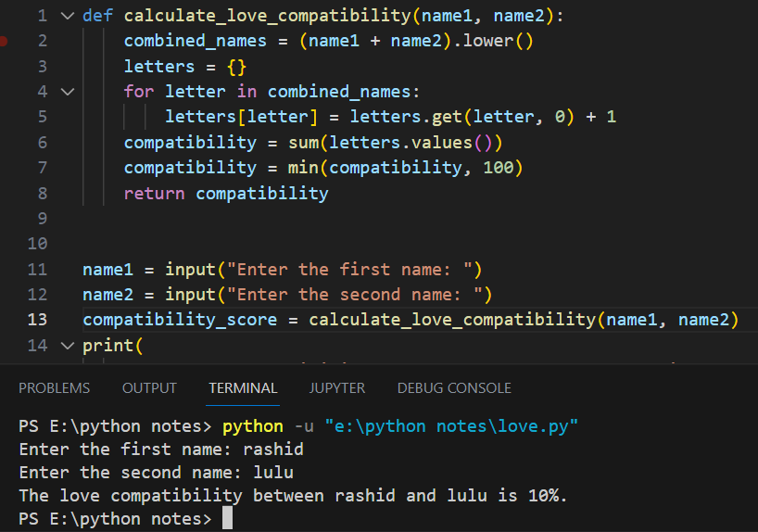This screenshot has height=532, width=758.
Task: Click the 'print' call on line 14
Action: [x=107, y=346]
